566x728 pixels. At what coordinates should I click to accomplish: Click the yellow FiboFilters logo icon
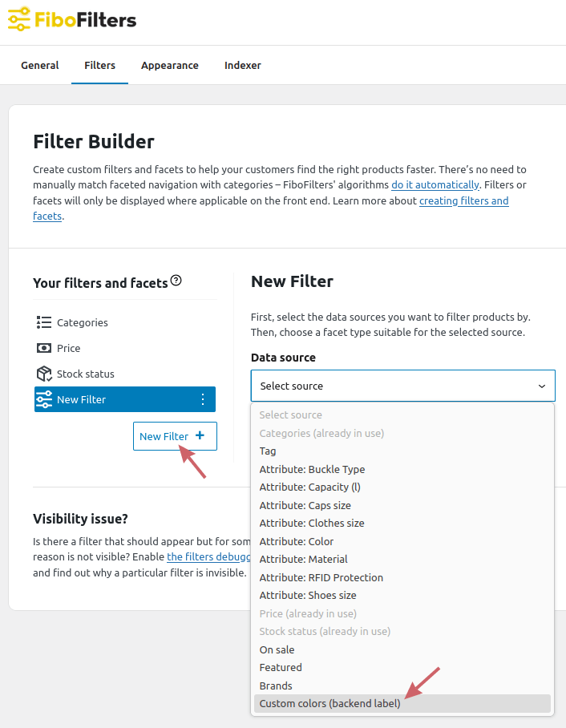coord(19,20)
